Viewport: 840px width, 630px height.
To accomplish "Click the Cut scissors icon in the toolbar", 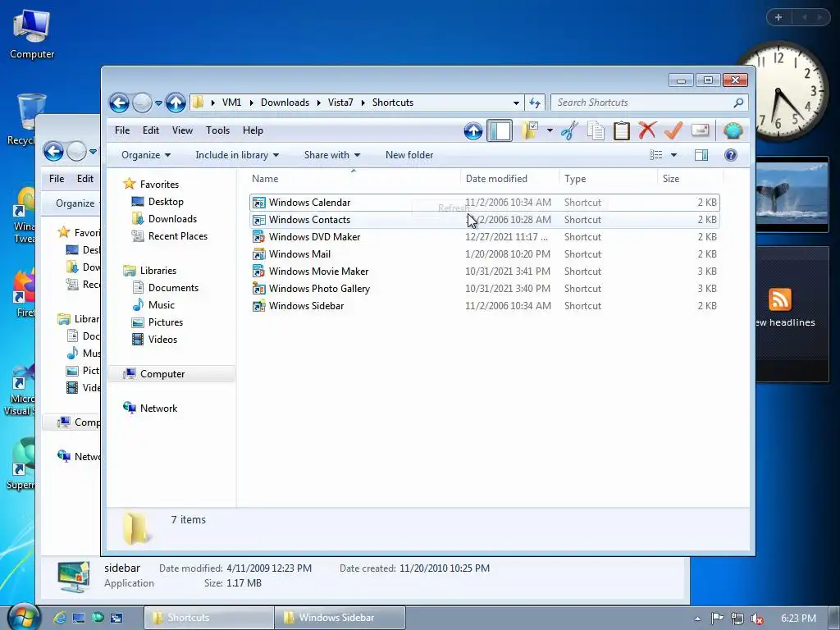I will tap(569, 130).
